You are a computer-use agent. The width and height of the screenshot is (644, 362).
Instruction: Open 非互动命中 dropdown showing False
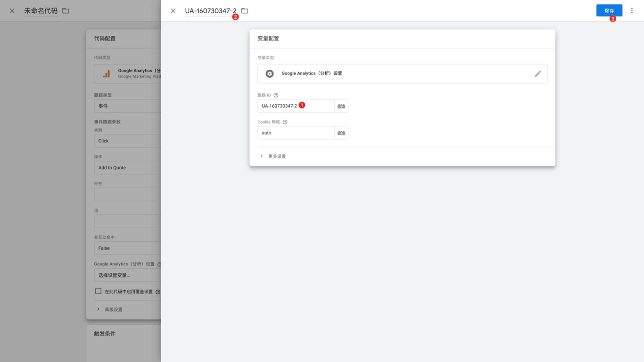127,248
